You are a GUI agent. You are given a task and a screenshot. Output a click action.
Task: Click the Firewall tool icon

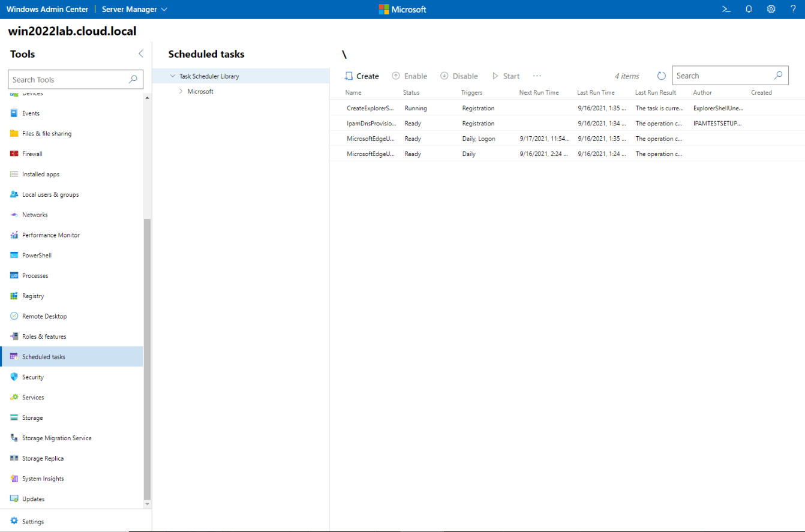[14, 154]
